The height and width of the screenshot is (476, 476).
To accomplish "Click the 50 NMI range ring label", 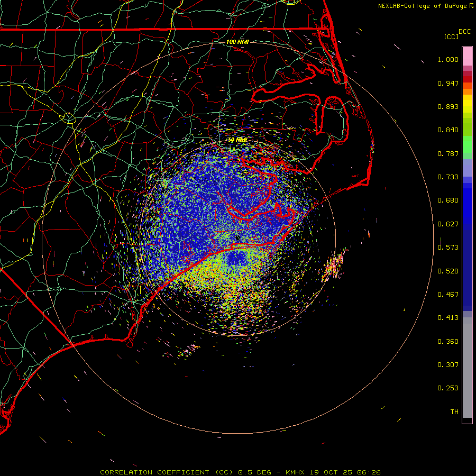I will point(237,140).
